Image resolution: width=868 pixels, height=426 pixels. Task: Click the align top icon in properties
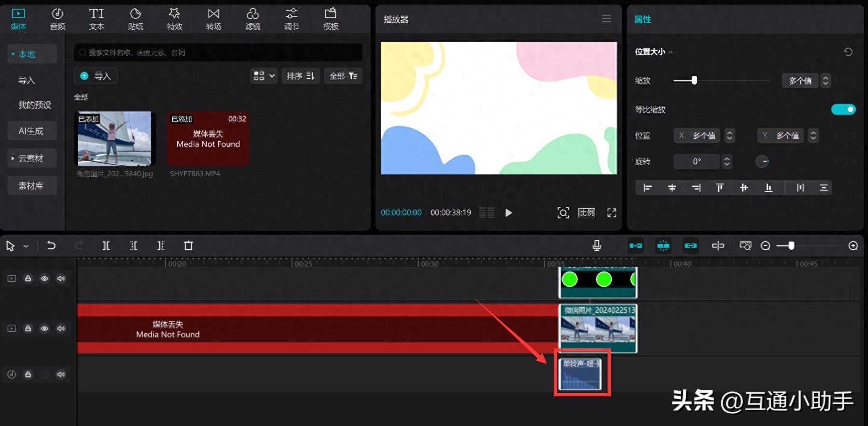(x=720, y=188)
